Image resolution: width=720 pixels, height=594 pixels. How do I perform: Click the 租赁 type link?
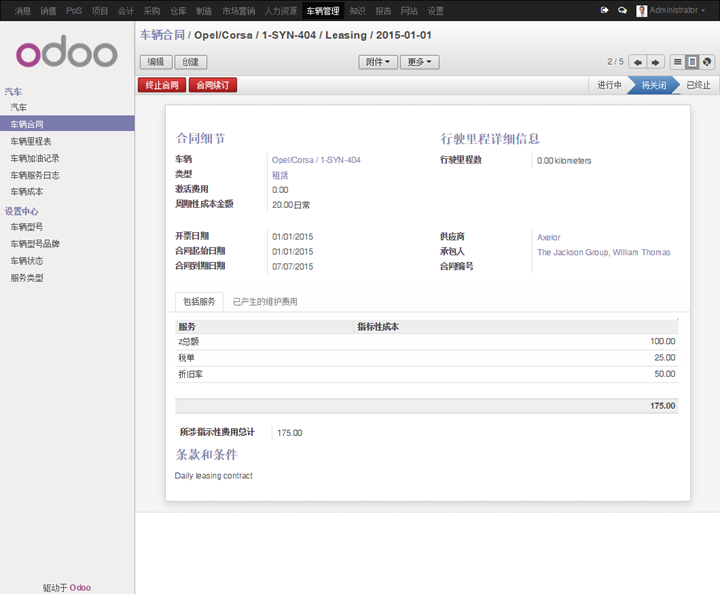pyautogui.click(x=280, y=175)
